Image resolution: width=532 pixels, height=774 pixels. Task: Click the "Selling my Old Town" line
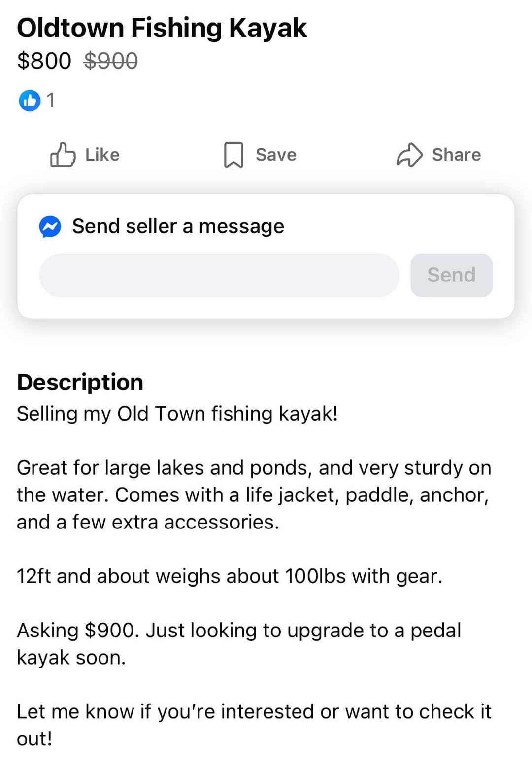[x=177, y=413]
